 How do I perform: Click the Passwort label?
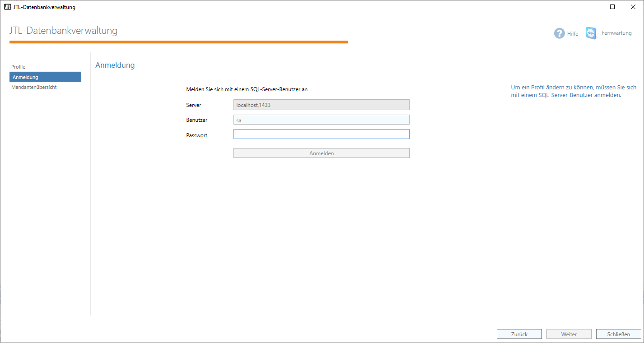(197, 135)
